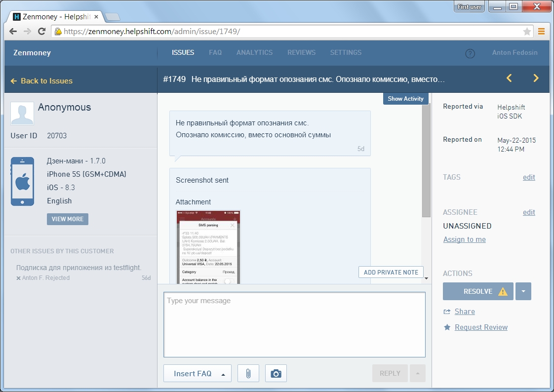
Task: Click the UNASSIGNED assignee text
Action: [467, 226]
